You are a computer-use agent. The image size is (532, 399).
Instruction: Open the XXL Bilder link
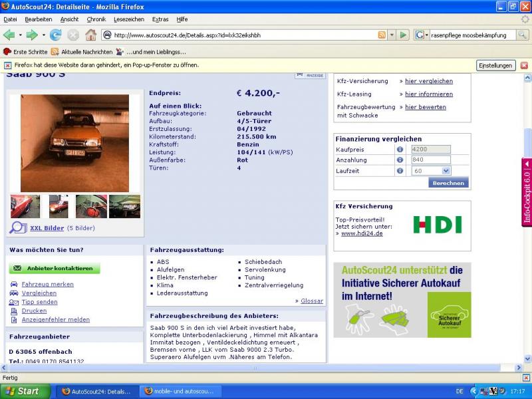tap(47, 228)
